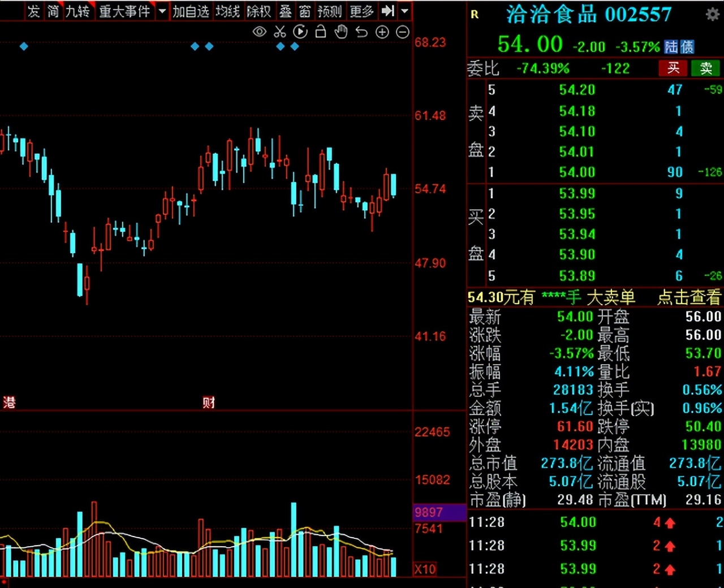Click the 窗 window toolbar button
The height and width of the screenshot is (588, 724).
point(305,11)
